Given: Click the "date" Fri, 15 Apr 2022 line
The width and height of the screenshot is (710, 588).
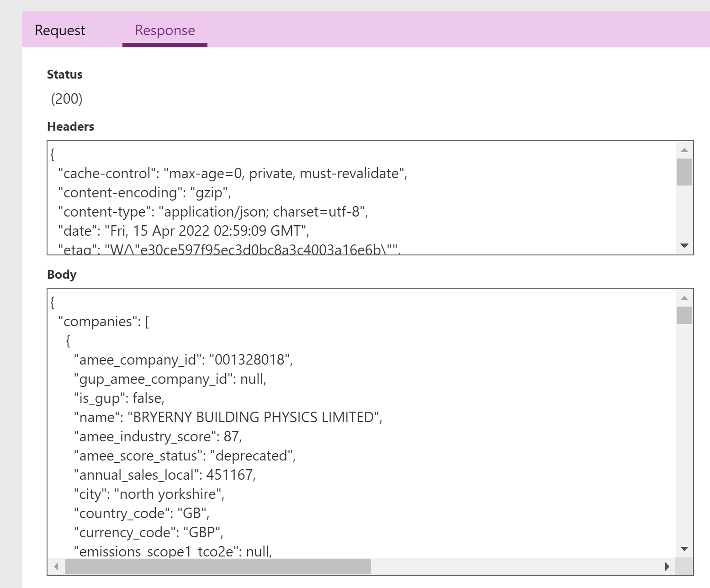Looking at the screenshot, I should click(x=184, y=231).
